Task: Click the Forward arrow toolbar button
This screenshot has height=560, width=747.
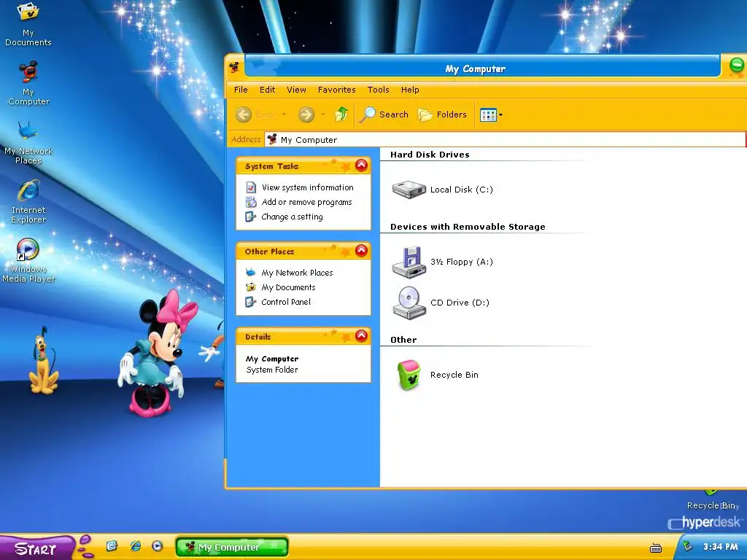Action: click(306, 114)
